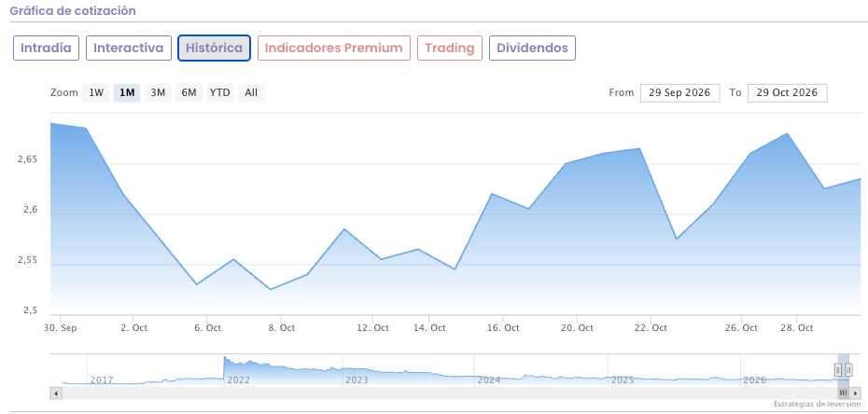Jump to 2026 in the navigator
This screenshot has width=868, height=414.
pyautogui.click(x=754, y=380)
